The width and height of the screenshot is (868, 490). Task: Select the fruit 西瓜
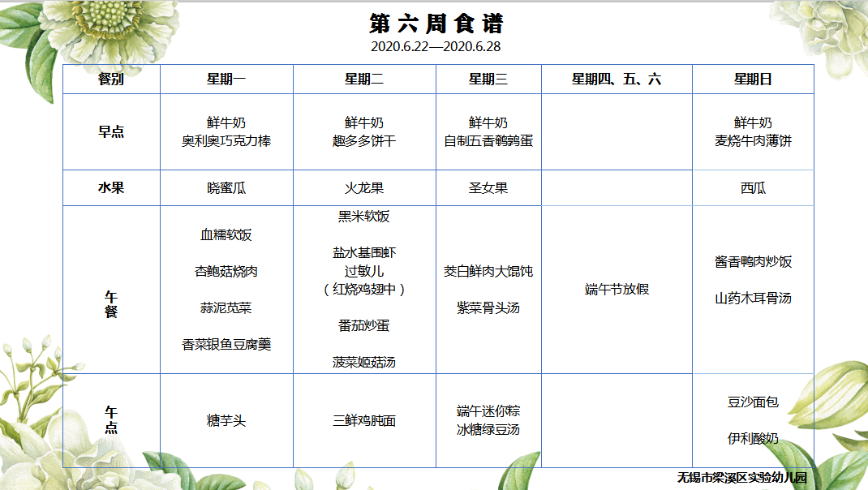tap(753, 188)
